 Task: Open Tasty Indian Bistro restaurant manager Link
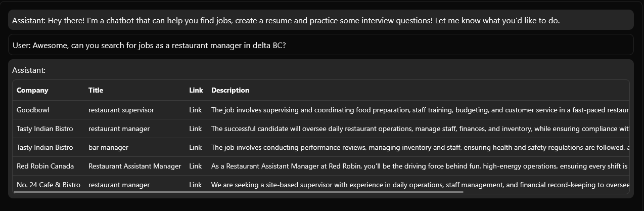(x=195, y=129)
